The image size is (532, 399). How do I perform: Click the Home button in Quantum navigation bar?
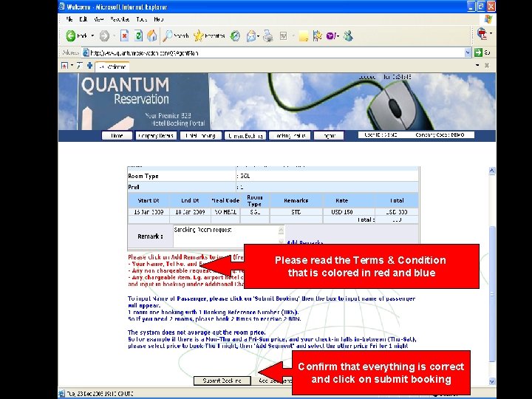pyautogui.click(x=117, y=136)
